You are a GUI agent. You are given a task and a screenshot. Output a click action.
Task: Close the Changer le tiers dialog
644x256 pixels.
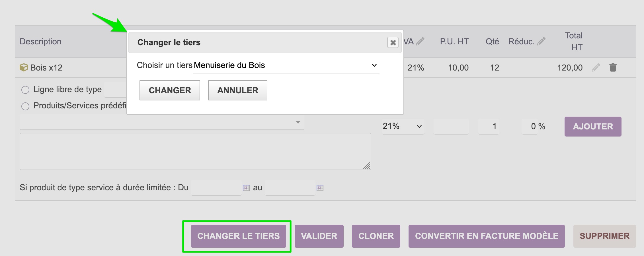pyautogui.click(x=393, y=43)
